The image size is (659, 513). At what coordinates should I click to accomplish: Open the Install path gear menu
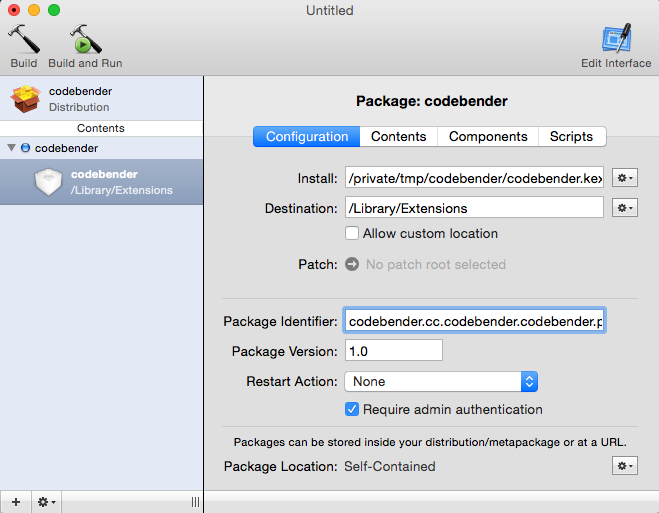[x=625, y=178]
